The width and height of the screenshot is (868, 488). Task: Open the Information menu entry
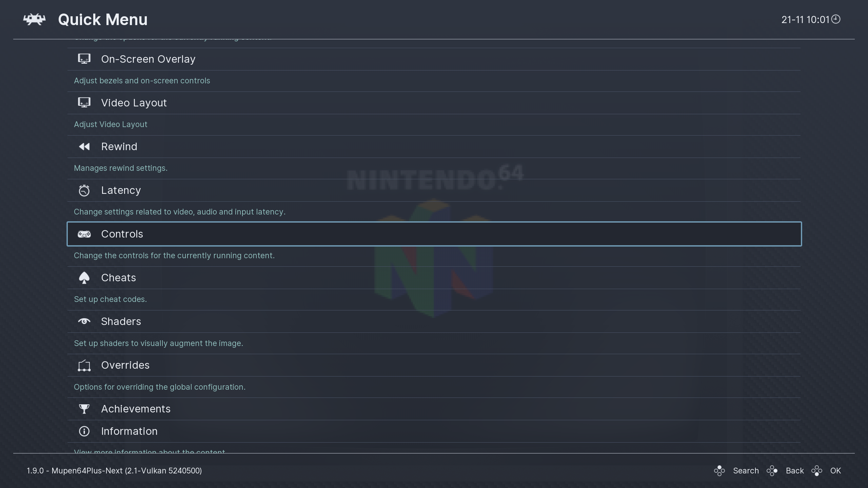(x=434, y=431)
